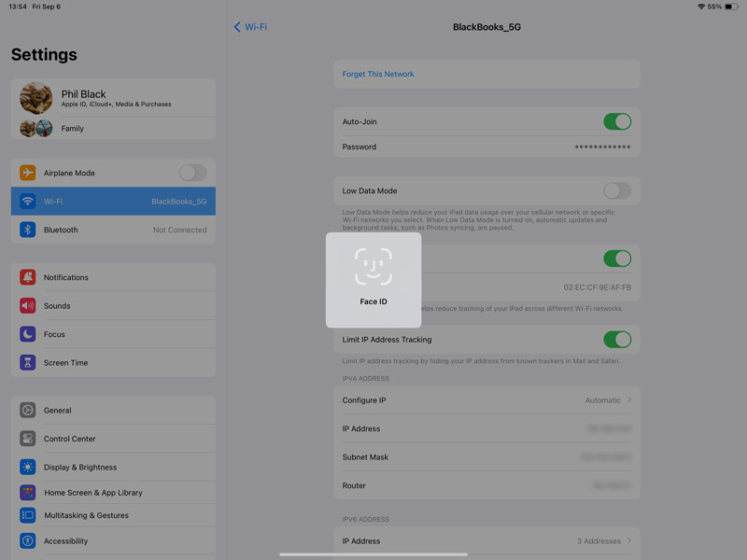The height and width of the screenshot is (560, 747).
Task: Tap the 02:EC:CF:9E:AF:FB address value
Action: coord(597,287)
